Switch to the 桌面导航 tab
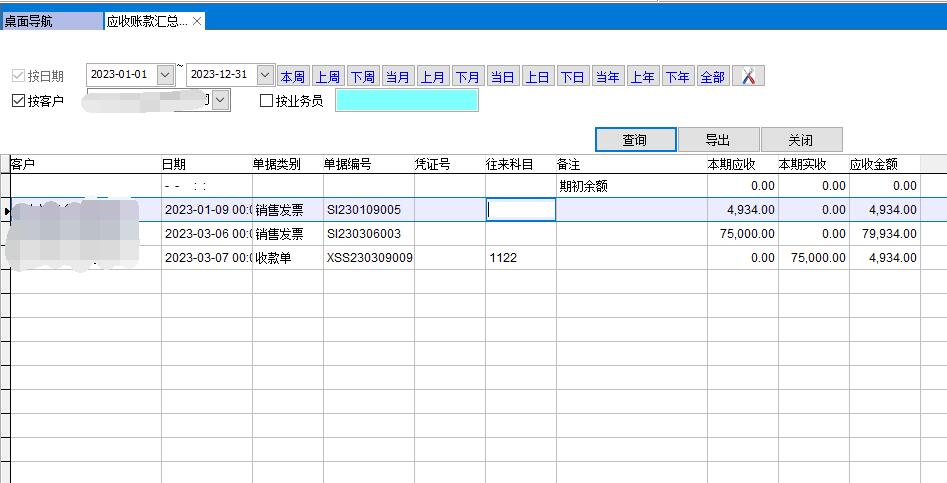The width and height of the screenshot is (947, 483). pyautogui.click(x=50, y=21)
